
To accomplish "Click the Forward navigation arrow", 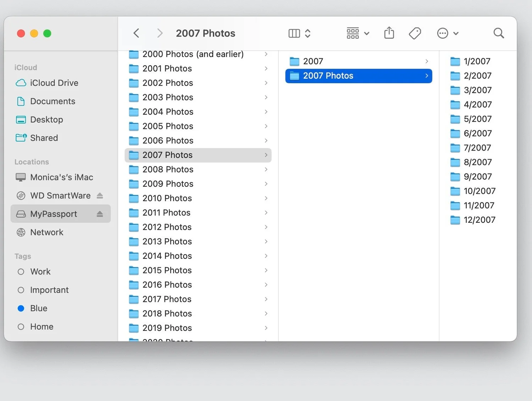I will tap(160, 33).
